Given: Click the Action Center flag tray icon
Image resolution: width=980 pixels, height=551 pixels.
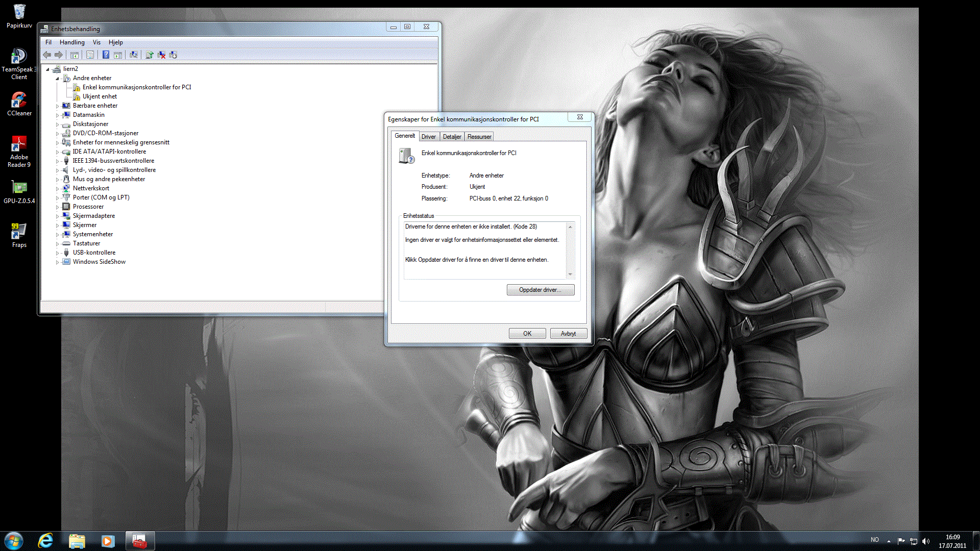Looking at the screenshot, I should point(901,541).
